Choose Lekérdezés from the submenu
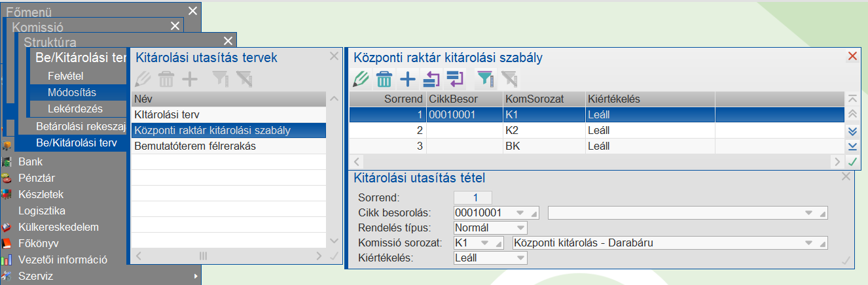Viewport: 868px width, 285px height. coord(76,109)
